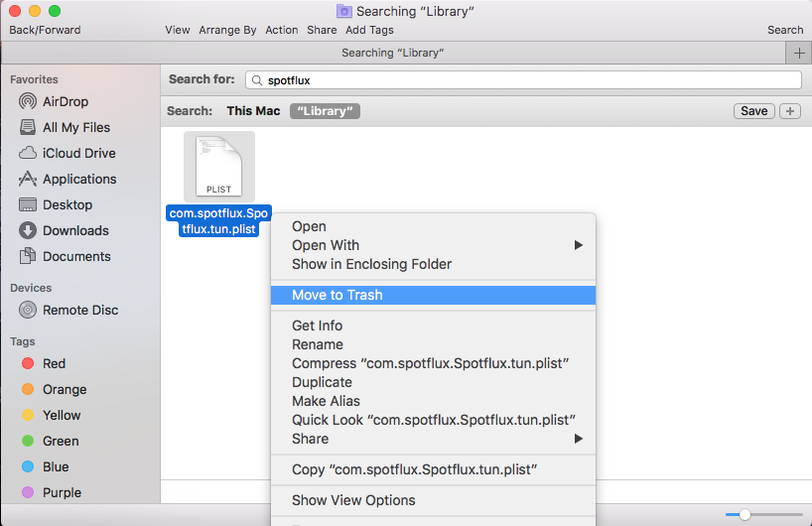
Task: Choose Rename in the context menu
Action: click(433, 344)
